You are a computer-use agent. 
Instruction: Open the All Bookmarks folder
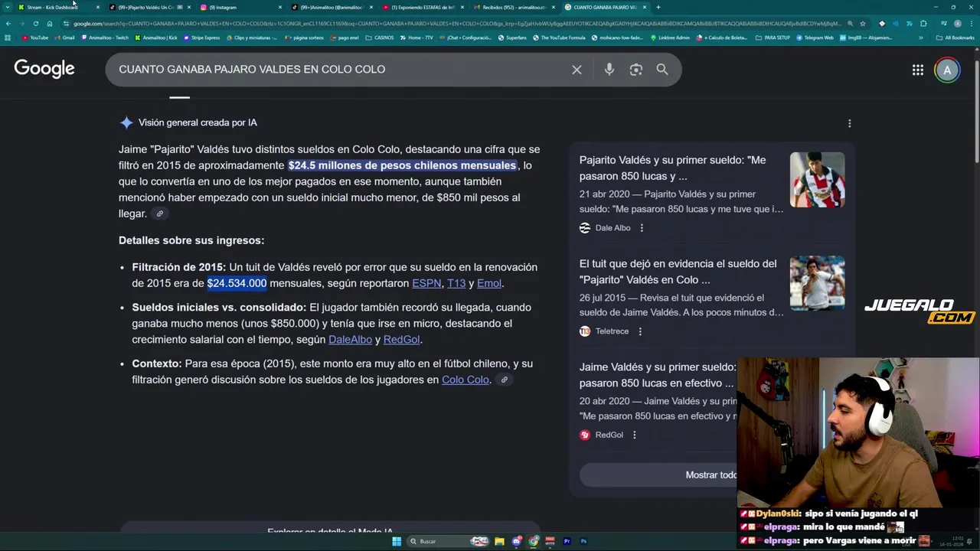point(955,37)
